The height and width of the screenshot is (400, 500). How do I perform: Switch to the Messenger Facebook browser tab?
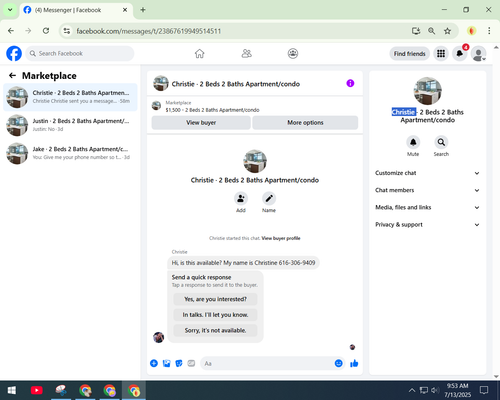point(76,10)
